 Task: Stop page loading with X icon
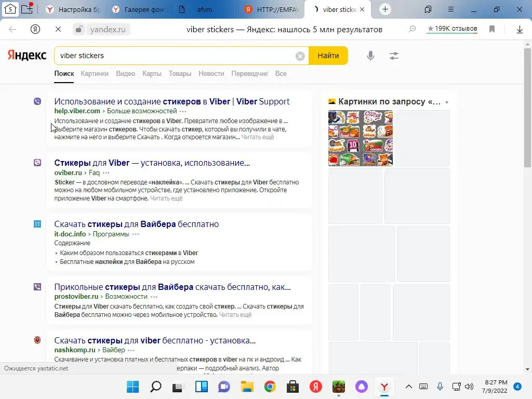58,30
